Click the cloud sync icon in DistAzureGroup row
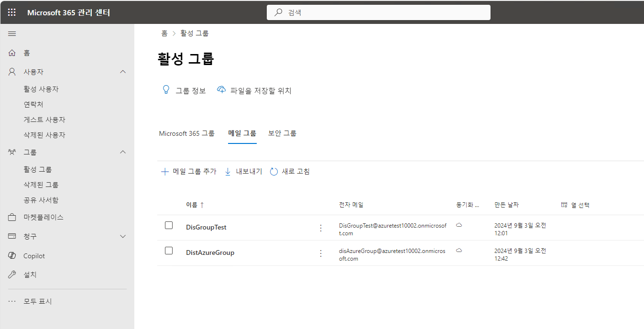The width and height of the screenshot is (644, 329). tap(459, 250)
